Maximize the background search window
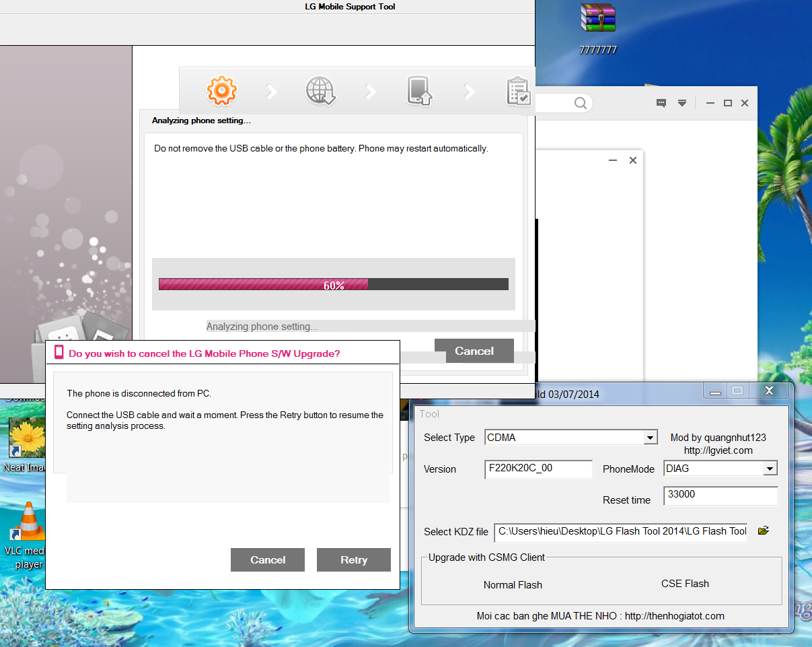 coord(727,103)
